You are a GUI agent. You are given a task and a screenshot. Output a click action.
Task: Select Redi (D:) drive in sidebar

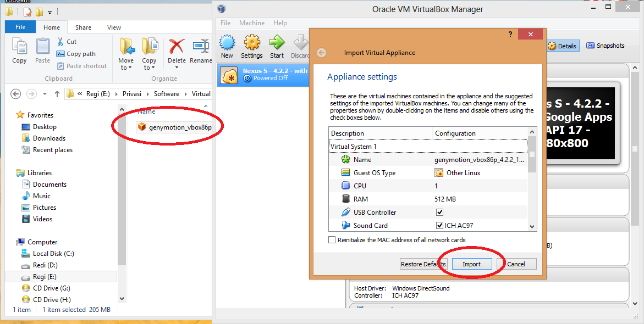tap(40, 265)
